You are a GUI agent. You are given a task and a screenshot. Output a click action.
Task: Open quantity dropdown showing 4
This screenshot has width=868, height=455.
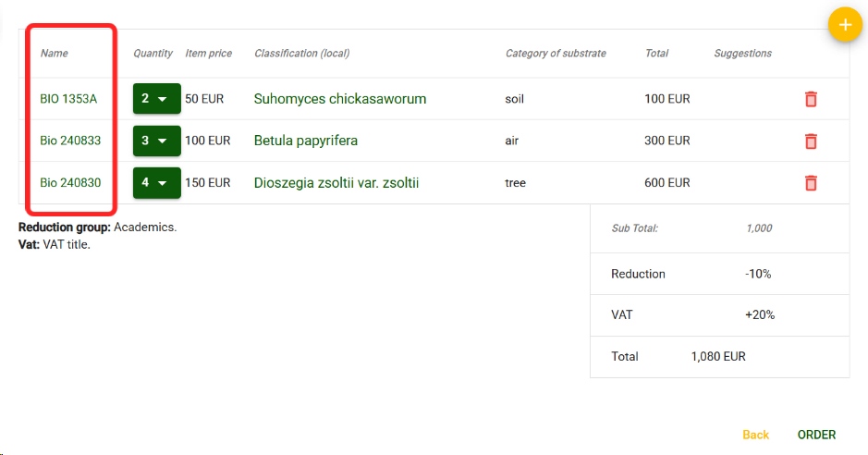(155, 183)
